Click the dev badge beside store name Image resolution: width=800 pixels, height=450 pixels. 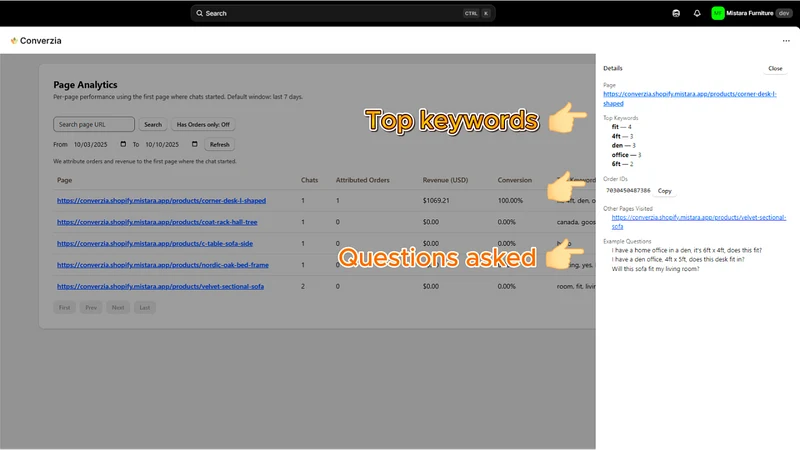[x=784, y=13]
